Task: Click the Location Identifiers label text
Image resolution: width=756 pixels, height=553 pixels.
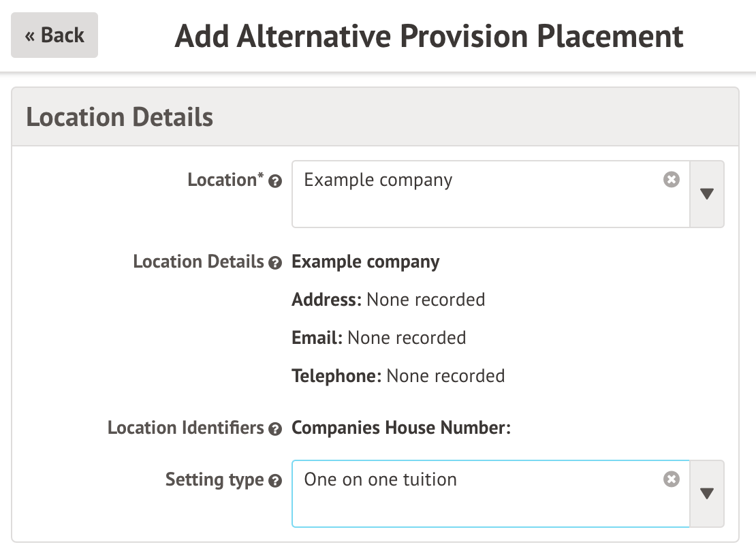Action: [x=186, y=428]
